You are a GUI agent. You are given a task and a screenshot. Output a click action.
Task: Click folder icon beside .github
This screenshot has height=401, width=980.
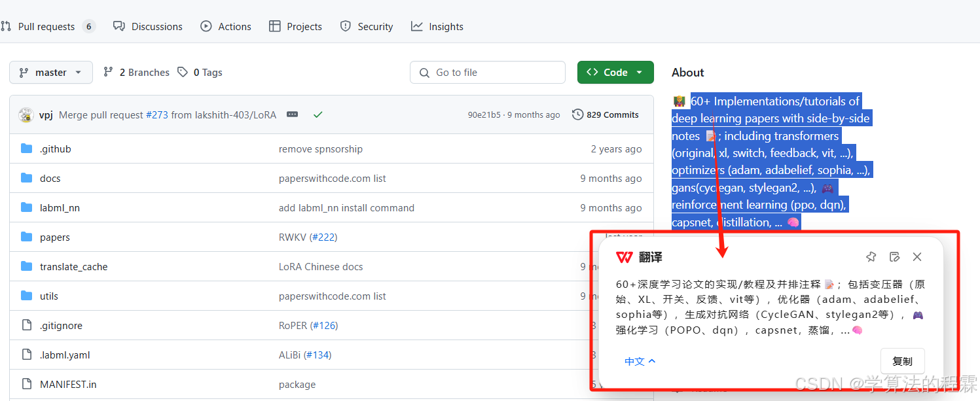tap(27, 148)
